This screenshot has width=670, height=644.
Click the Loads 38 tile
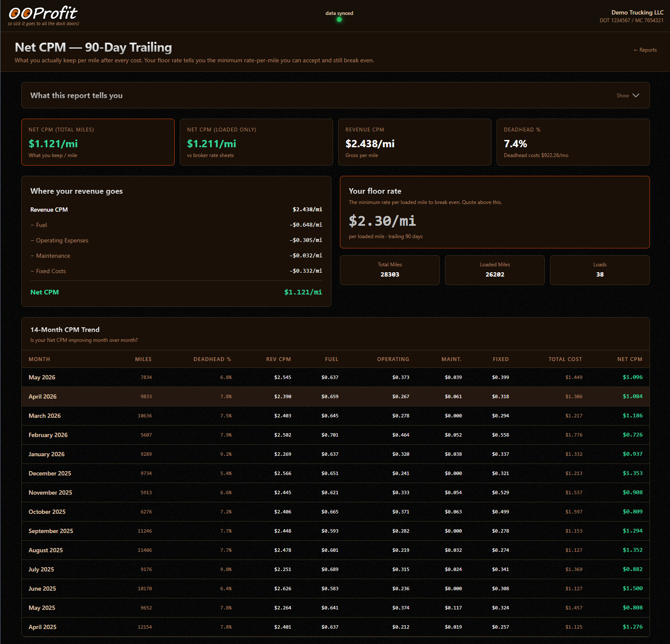tap(600, 270)
